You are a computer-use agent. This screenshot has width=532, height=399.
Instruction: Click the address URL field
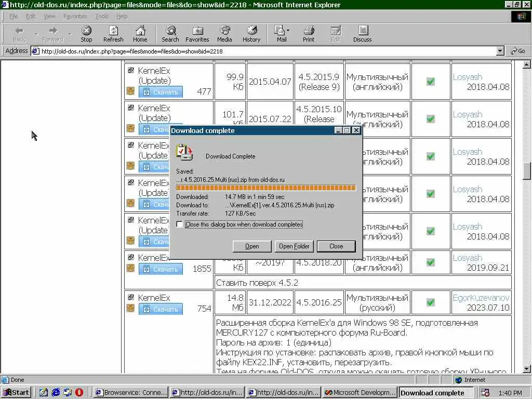[268, 51]
